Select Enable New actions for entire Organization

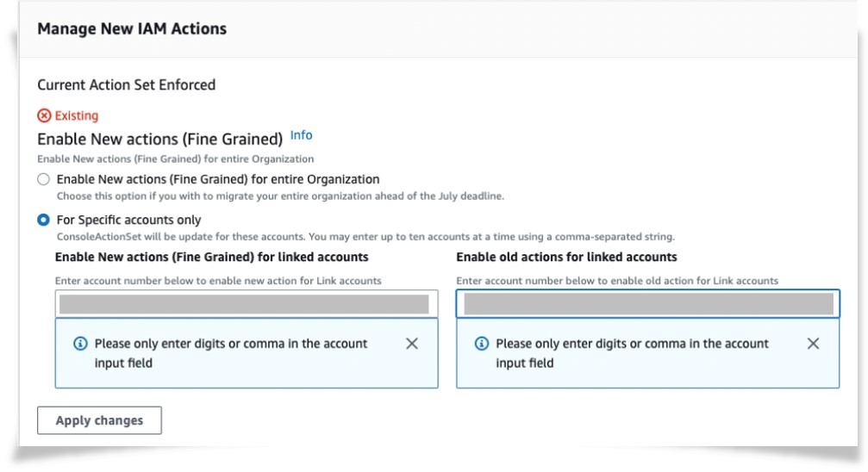point(43,180)
